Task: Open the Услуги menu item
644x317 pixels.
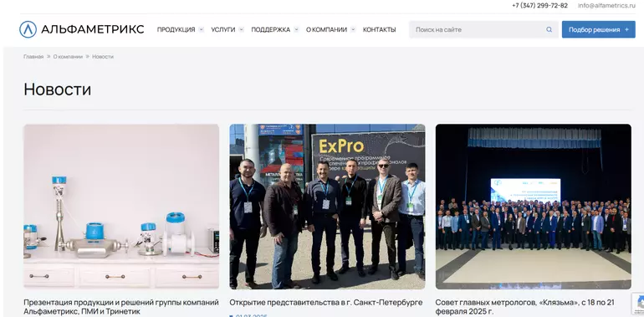Action: tap(223, 29)
